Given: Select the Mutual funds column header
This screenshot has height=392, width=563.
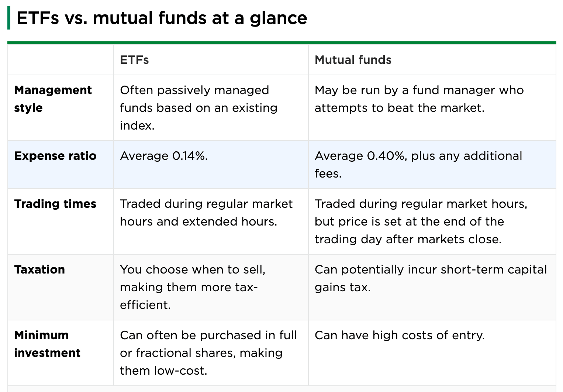Looking at the screenshot, I should 353,60.
